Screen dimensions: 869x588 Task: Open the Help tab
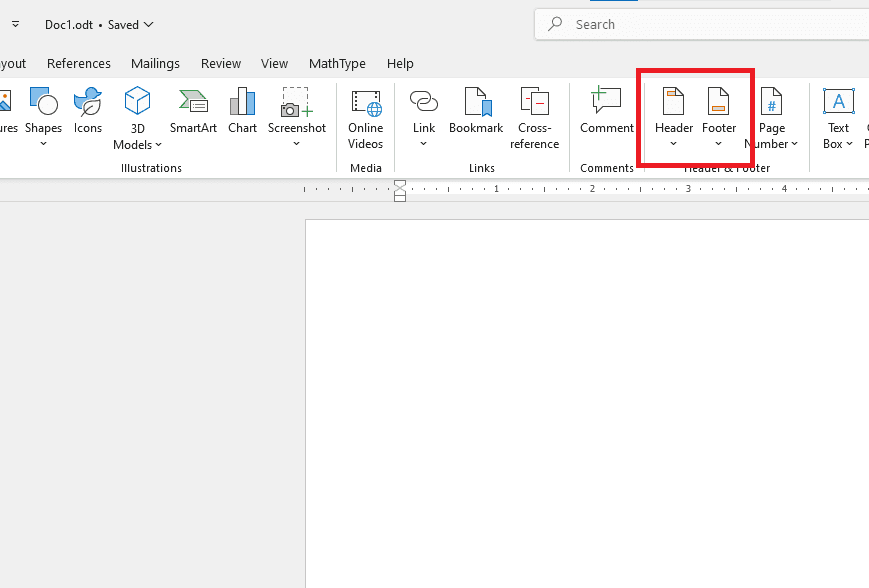400,64
